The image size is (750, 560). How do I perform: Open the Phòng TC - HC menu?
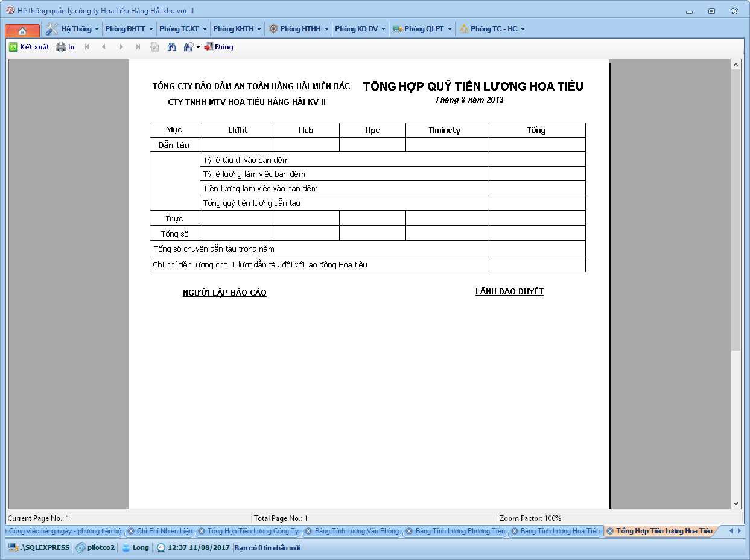point(492,29)
